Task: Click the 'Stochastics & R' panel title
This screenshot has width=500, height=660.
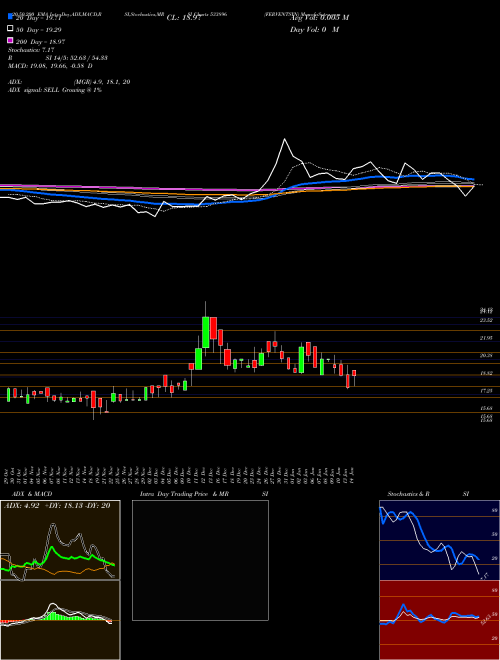Action: click(408, 494)
